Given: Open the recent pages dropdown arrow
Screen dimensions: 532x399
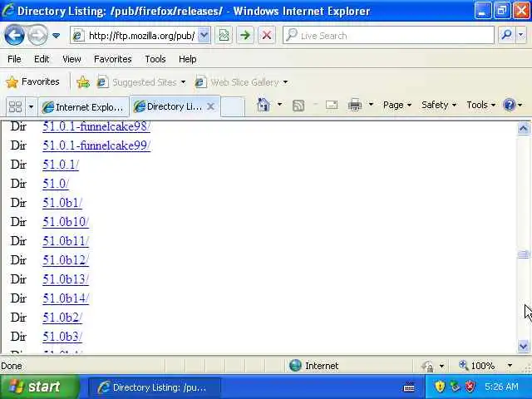Looking at the screenshot, I should click(x=57, y=35).
